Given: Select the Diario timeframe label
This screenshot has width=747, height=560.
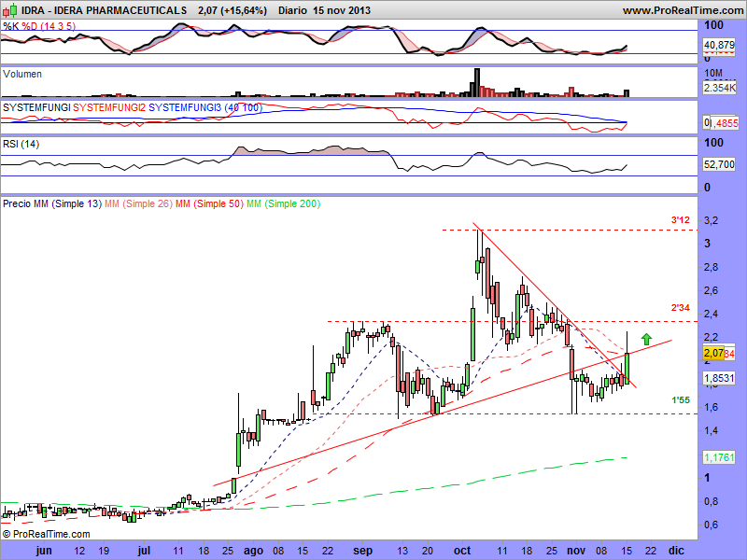Looking at the screenshot, I should [292, 10].
